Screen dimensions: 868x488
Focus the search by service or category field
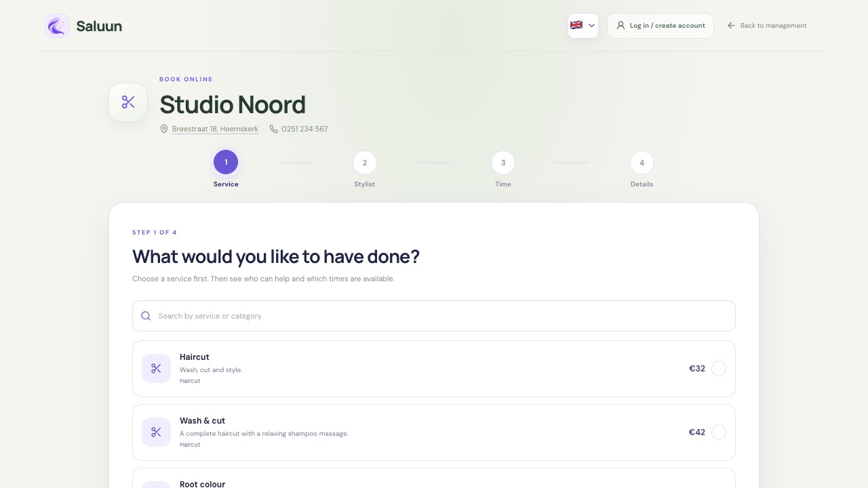pos(434,316)
